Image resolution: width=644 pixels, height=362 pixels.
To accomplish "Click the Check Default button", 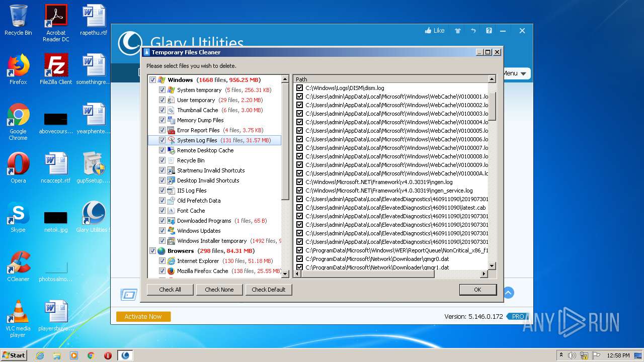I will (269, 290).
